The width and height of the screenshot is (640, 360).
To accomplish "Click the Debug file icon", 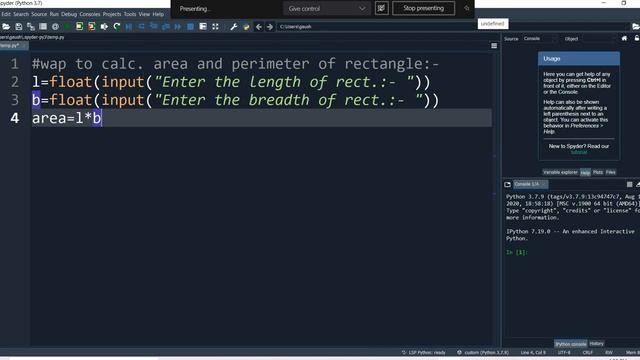I will [129, 27].
